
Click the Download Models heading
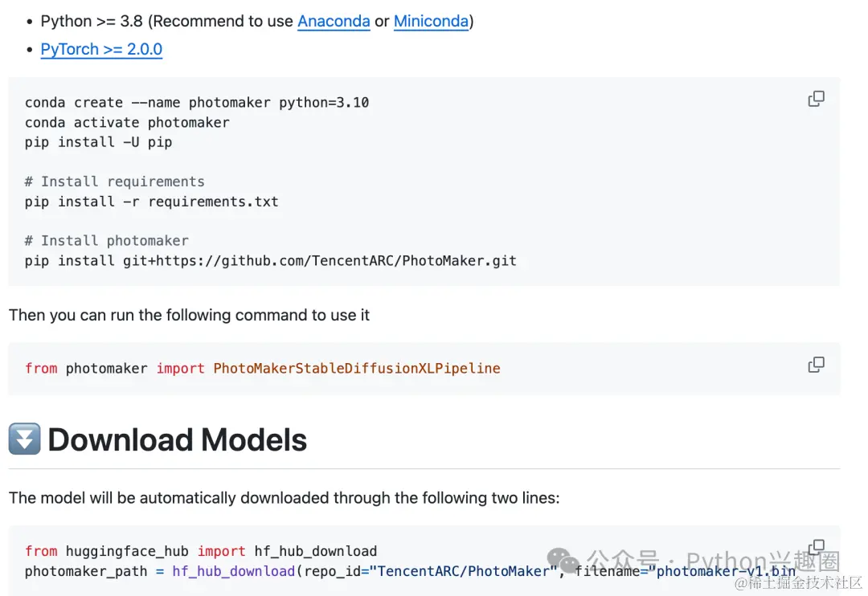pos(178,439)
